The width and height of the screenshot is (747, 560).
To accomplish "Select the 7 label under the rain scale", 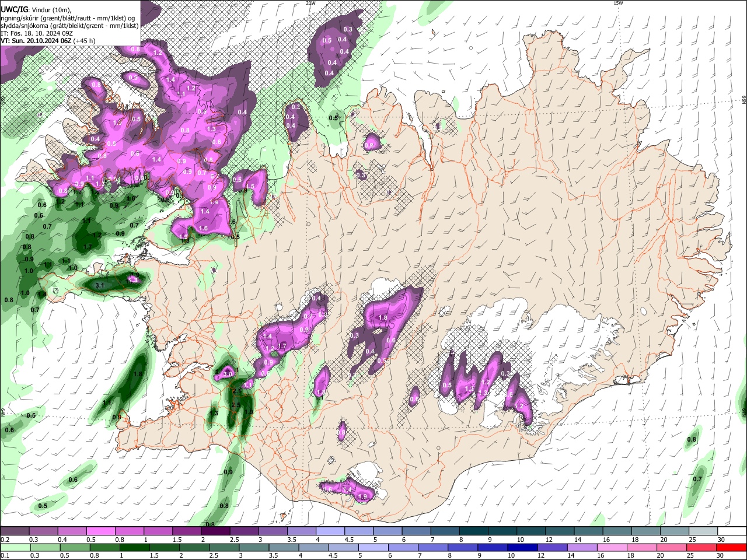I will (x=421, y=555).
